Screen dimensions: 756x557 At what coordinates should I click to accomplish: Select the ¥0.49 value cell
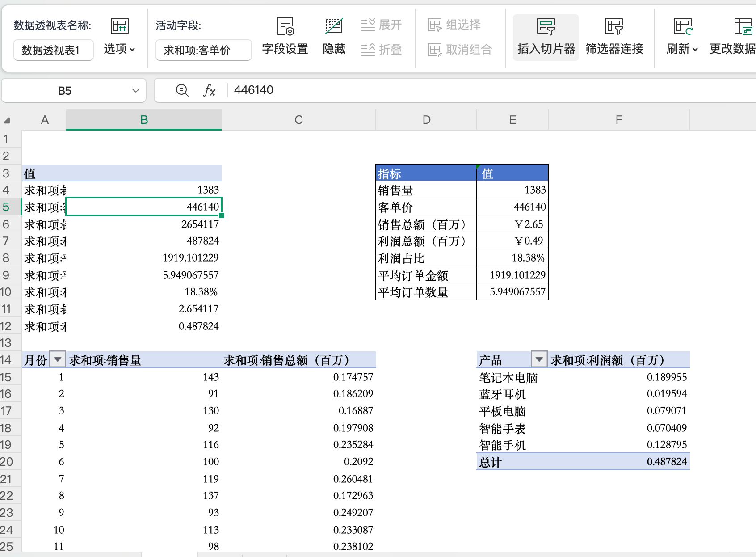click(512, 241)
